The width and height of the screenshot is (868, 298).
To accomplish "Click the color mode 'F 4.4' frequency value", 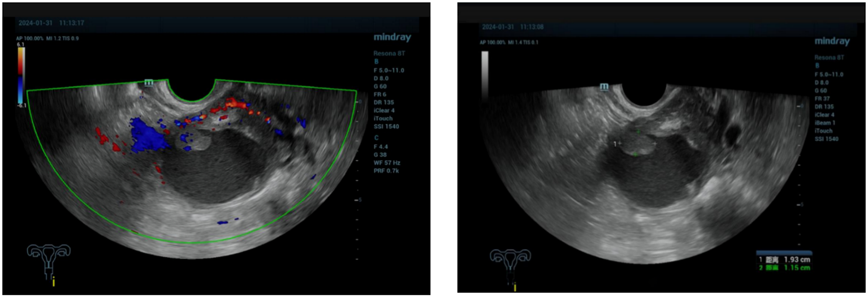I will pos(382,146).
